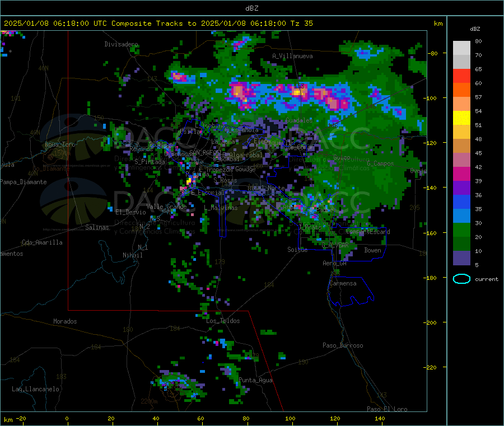Click the '-160' y-axis tick label
This screenshot has width=504, height=426.
431,233
